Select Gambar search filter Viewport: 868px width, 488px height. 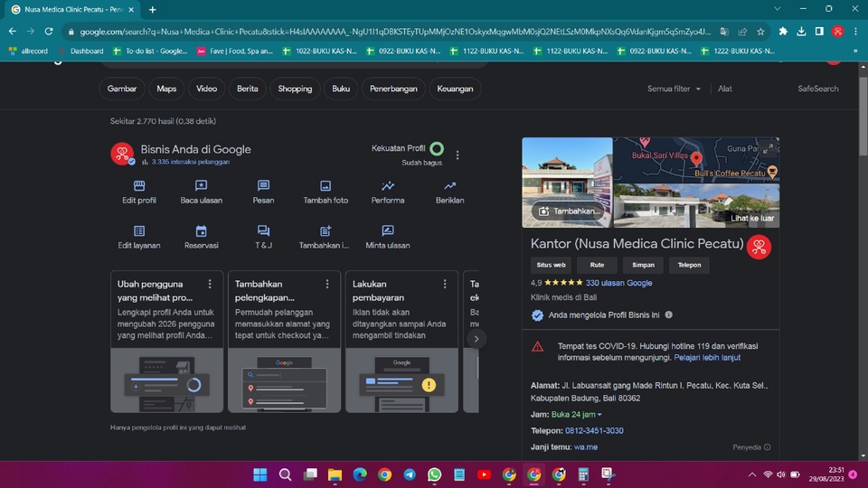[122, 89]
